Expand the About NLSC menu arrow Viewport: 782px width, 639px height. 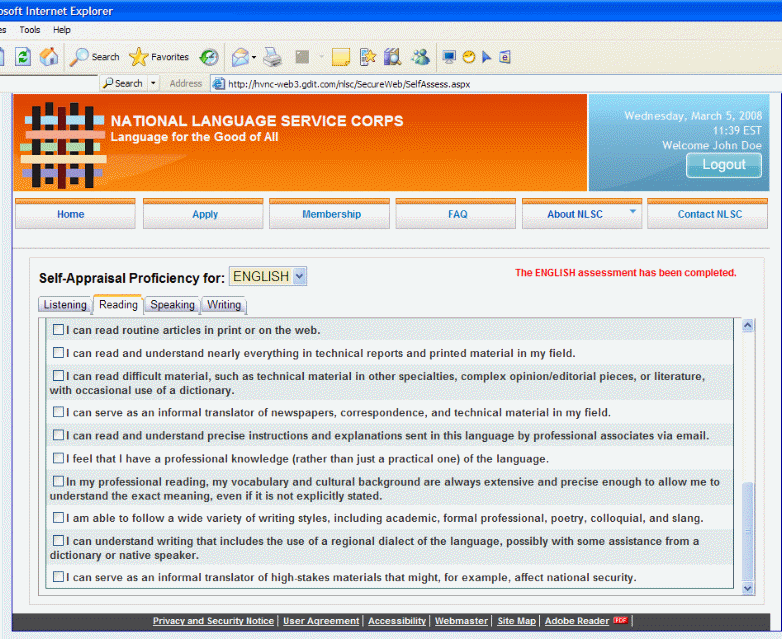(632, 212)
